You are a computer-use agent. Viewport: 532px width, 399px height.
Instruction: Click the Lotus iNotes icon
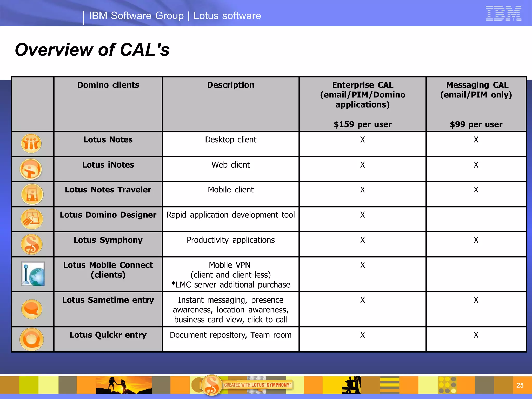[31, 169]
